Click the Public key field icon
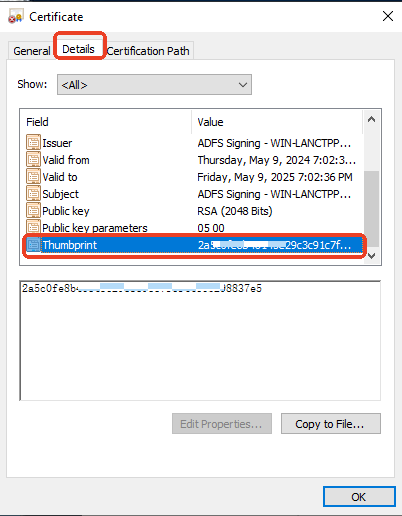402x516 pixels. 33,211
